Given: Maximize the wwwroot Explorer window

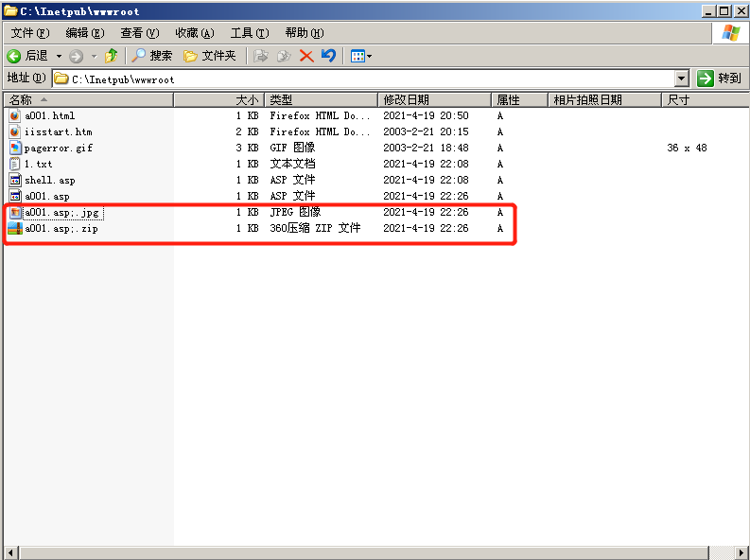Looking at the screenshot, I should 724,10.
